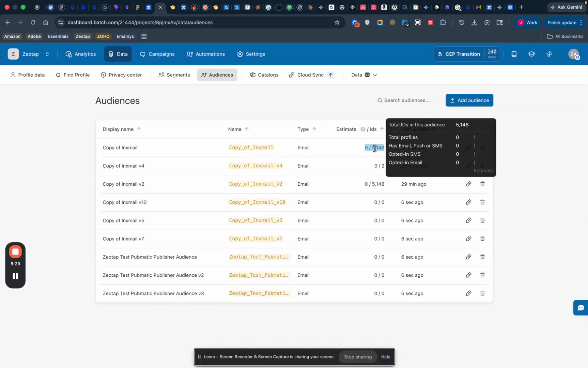Edit the Copy of Inxmail v5 audience
588x368 pixels.
469,220
